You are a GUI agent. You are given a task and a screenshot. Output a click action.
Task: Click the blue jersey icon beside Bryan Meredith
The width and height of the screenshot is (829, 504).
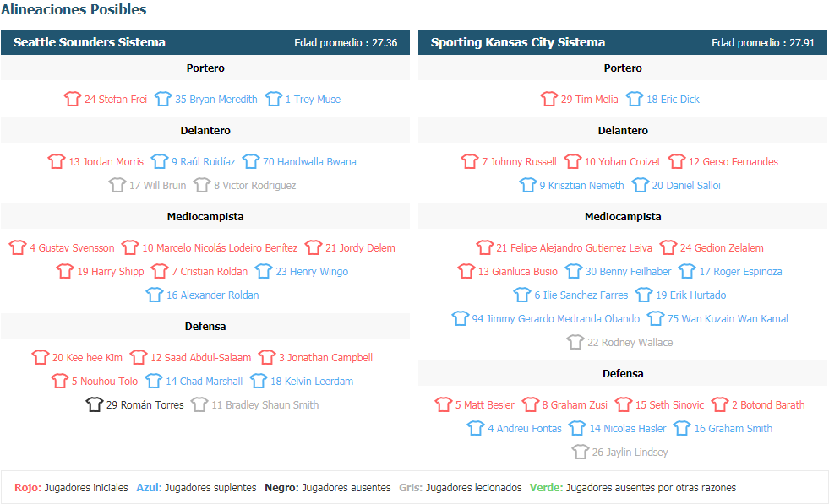coord(163,99)
